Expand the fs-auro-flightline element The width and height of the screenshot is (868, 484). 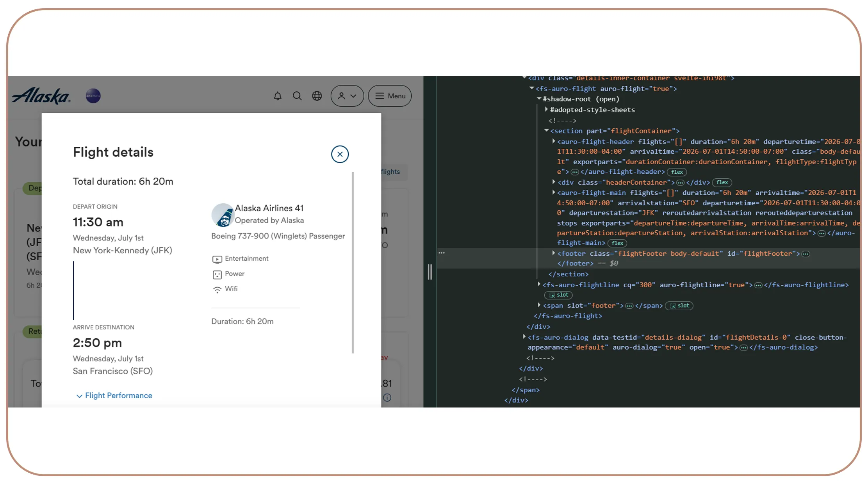tap(539, 284)
